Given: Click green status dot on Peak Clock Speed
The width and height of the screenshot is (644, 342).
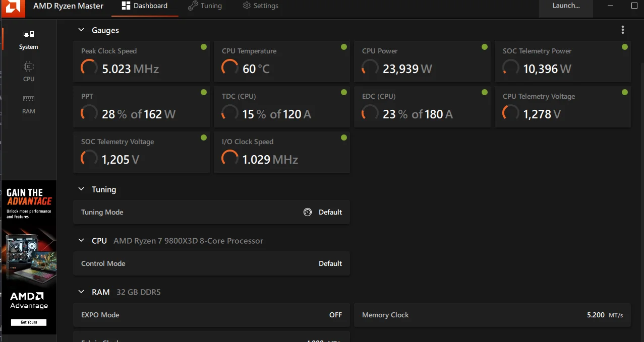Looking at the screenshot, I should click(204, 47).
